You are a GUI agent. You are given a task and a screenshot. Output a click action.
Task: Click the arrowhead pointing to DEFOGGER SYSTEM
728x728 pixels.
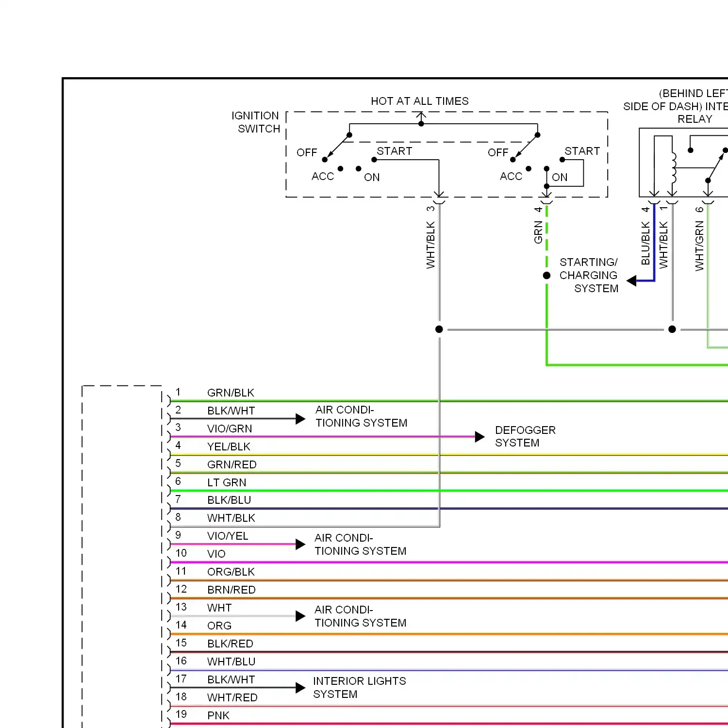point(480,437)
